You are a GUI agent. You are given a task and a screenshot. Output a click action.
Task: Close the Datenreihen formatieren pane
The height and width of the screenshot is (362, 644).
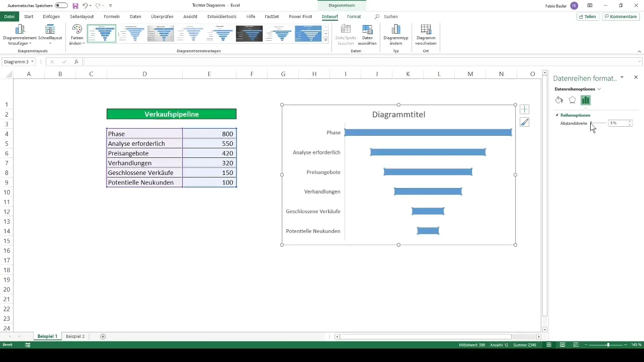tap(636, 77)
